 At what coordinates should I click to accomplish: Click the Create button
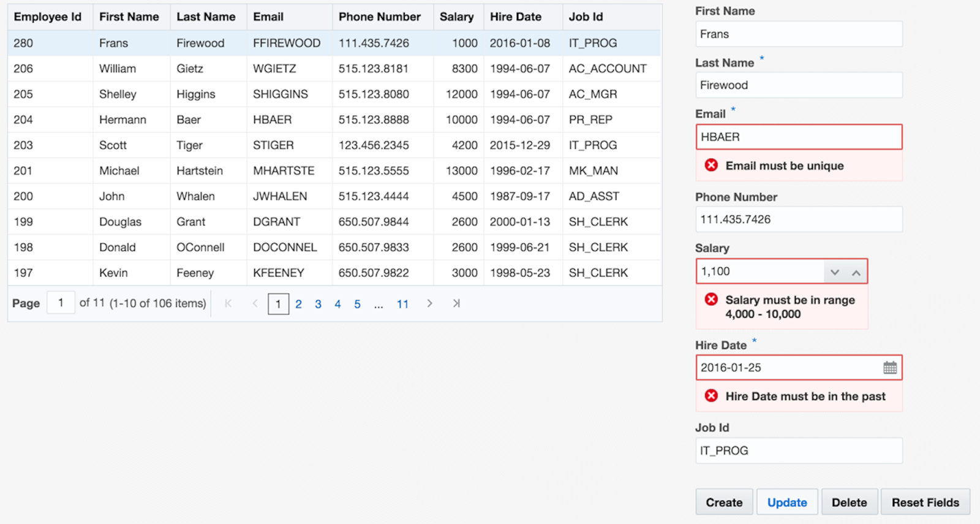[x=724, y=503]
